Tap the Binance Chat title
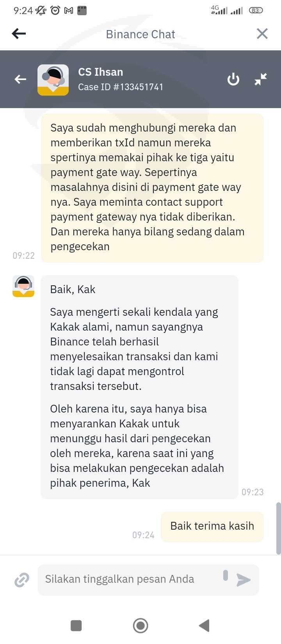281x644 pixels. coord(140,34)
